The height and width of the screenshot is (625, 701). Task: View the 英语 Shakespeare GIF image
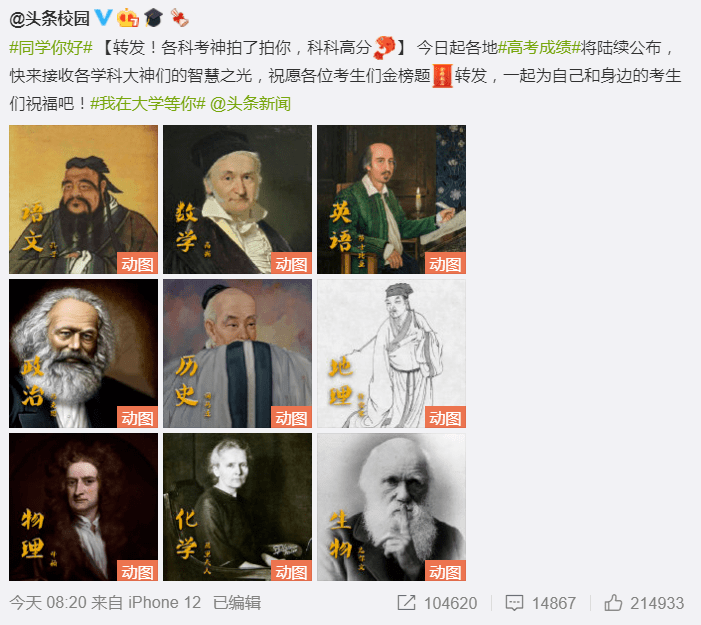point(391,199)
